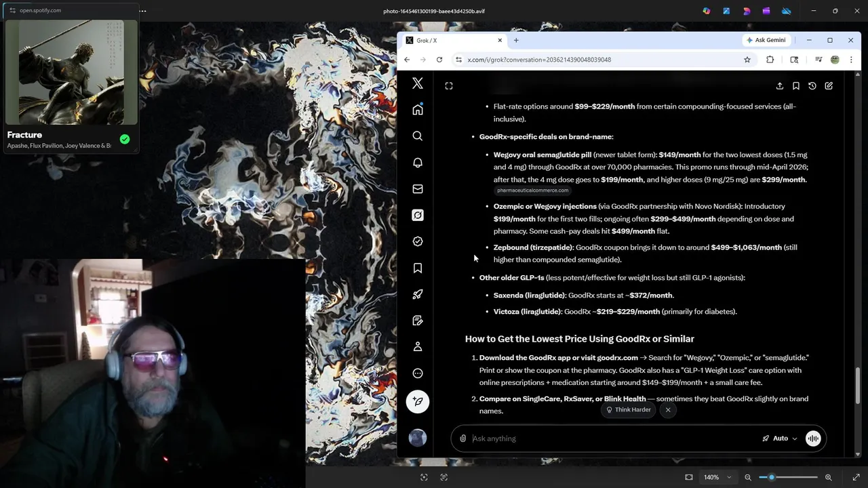The height and width of the screenshot is (488, 868).
Task: Open the More circle-dots sidebar item
Action: tap(418, 373)
